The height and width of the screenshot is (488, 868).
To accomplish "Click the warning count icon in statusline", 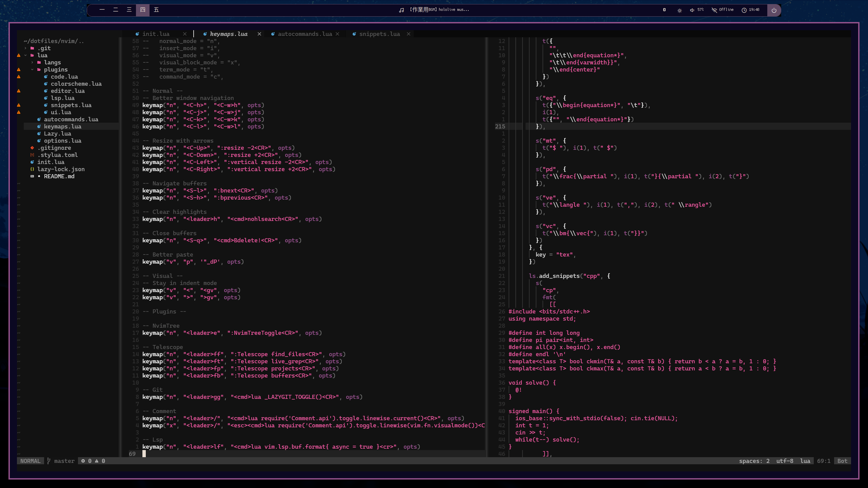I will (x=97, y=461).
